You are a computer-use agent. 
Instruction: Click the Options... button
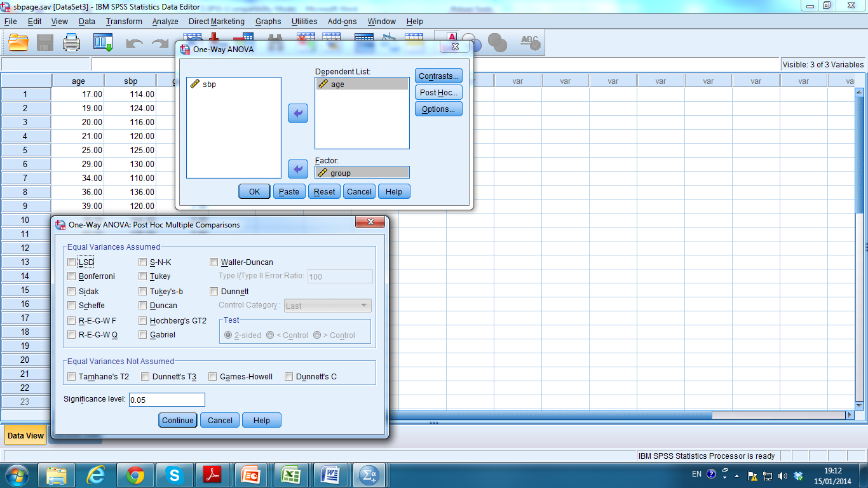point(438,109)
